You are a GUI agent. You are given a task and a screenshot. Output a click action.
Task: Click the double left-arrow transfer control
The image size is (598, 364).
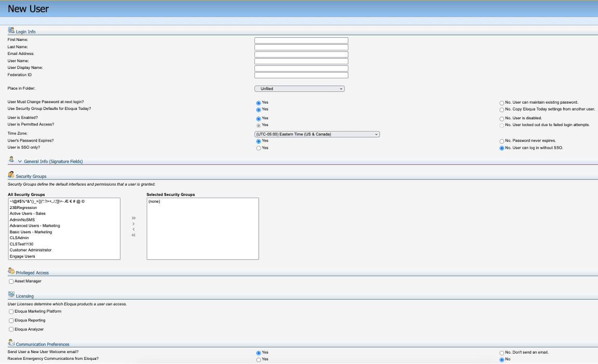point(133,234)
